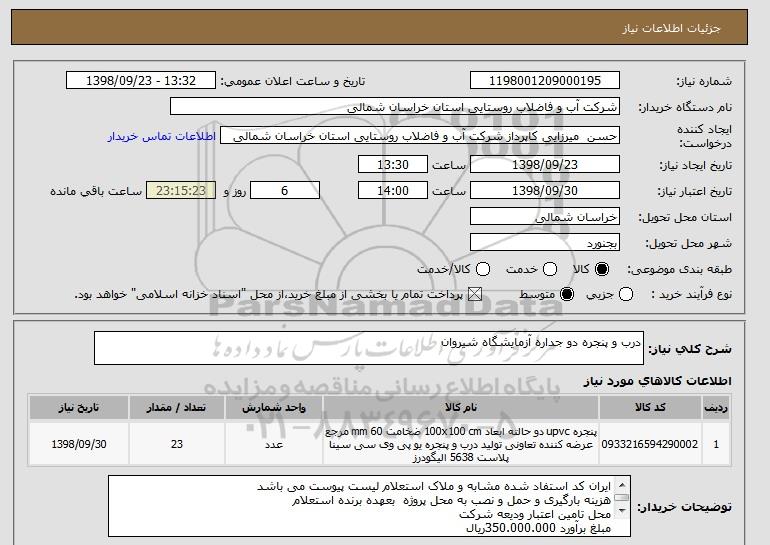770x545 pixels.
Task: Open the اطلاعات تماس خریدار link
Action: pyautogui.click(x=162, y=136)
